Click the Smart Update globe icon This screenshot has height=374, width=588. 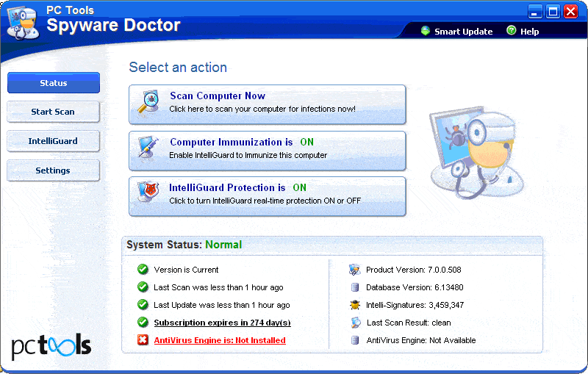click(426, 31)
